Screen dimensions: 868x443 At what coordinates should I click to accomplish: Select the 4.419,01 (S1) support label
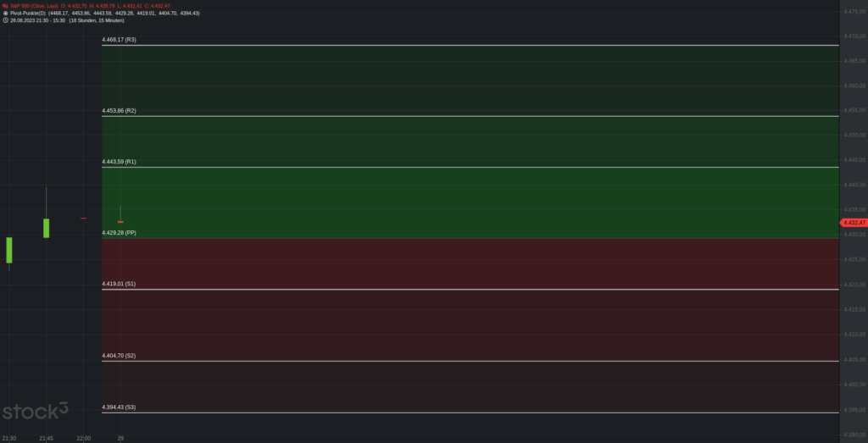click(119, 284)
